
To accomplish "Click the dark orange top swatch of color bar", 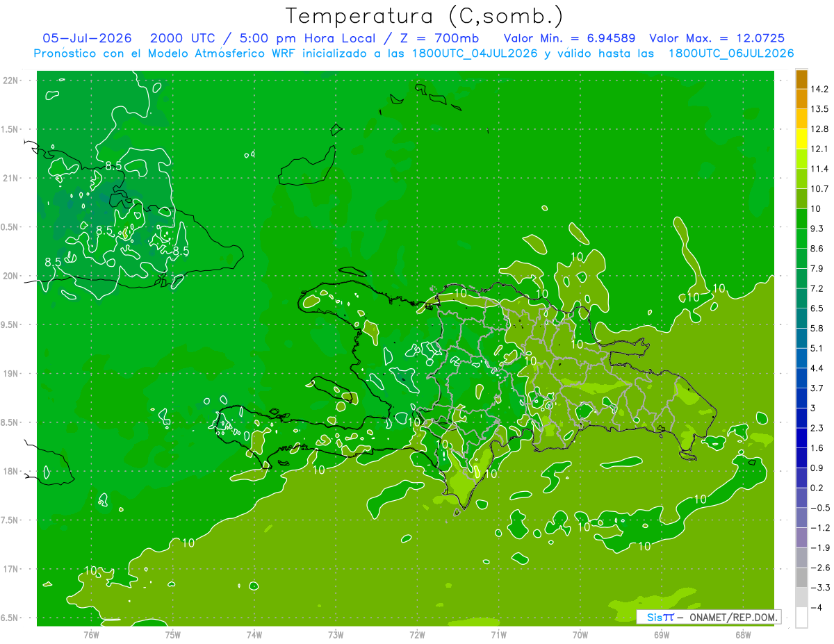I will click(801, 79).
